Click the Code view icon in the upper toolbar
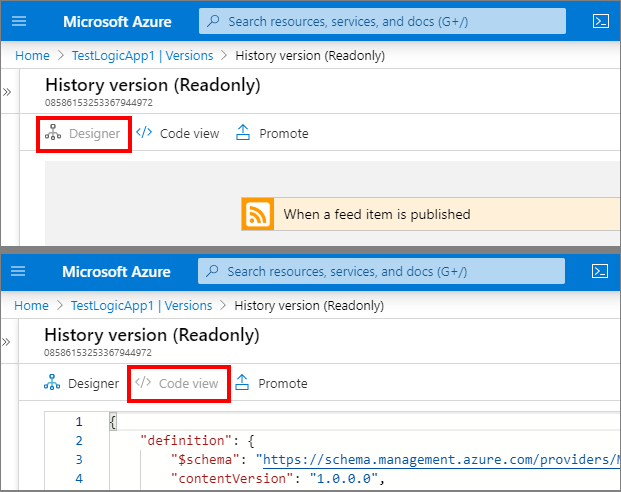621x492 pixels. click(144, 133)
